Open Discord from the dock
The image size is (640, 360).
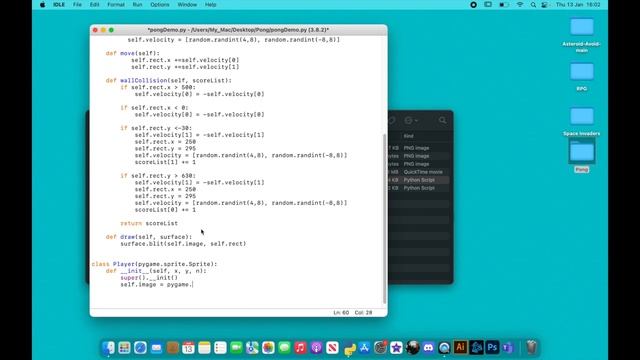[x=428, y=348]
